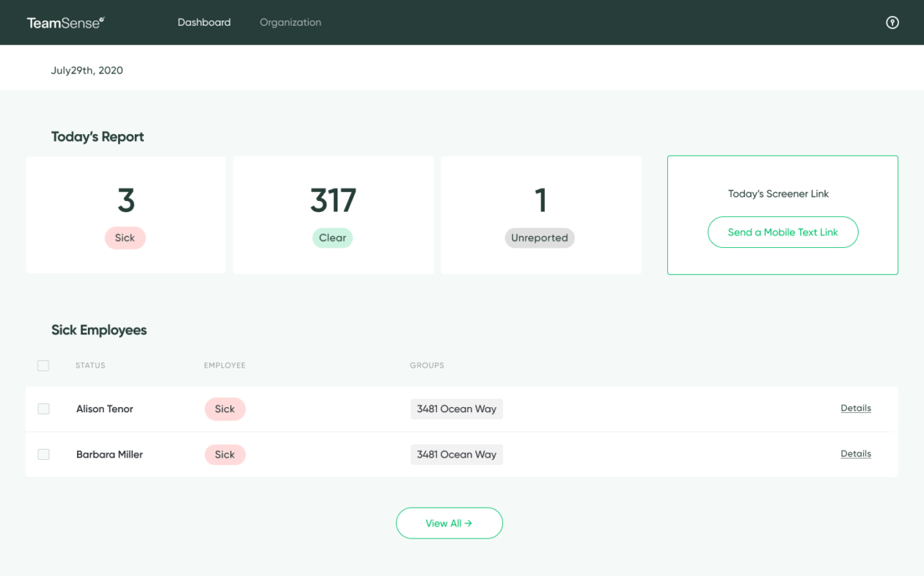This screenshot has height=578, width=924.
Task: Click the date July29th, 2020
Action: [87, 71]
